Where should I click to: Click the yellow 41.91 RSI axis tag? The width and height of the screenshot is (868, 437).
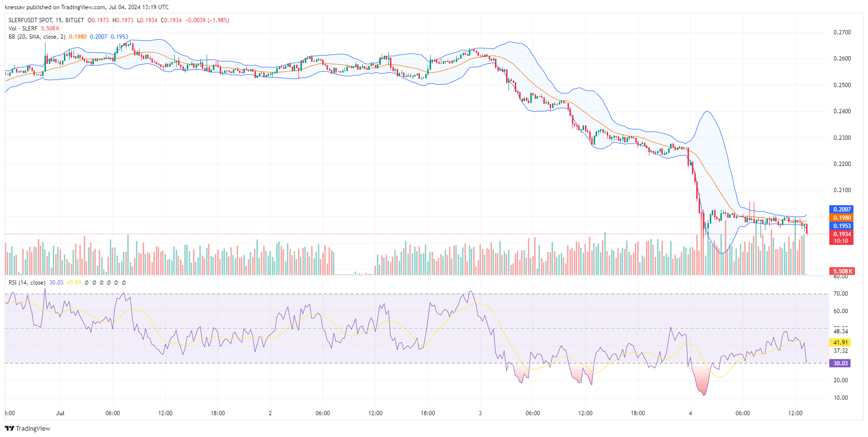[840, 343]
